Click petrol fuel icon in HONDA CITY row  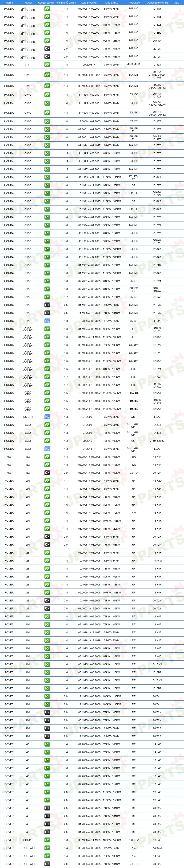(47, 65)
